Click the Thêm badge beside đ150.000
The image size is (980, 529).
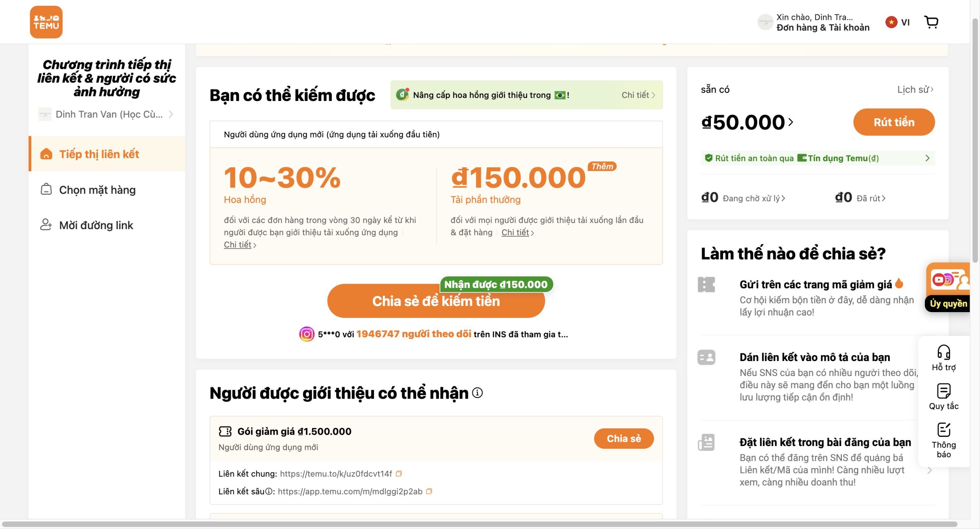(602, 166)
